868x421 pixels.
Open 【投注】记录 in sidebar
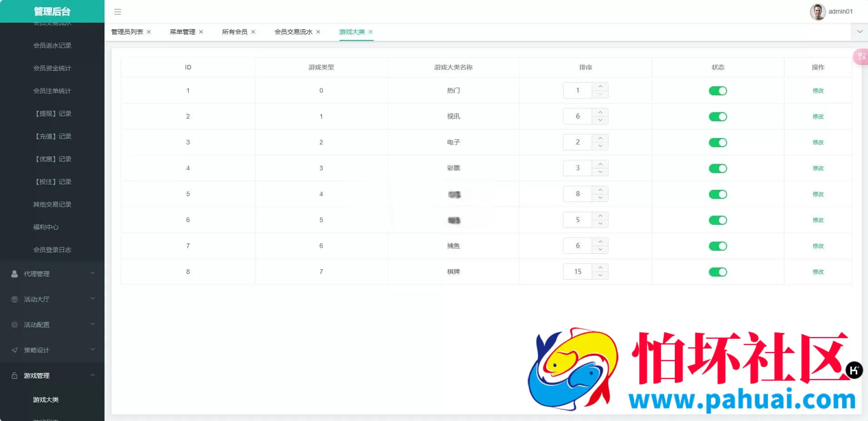(x=52, y=182)
